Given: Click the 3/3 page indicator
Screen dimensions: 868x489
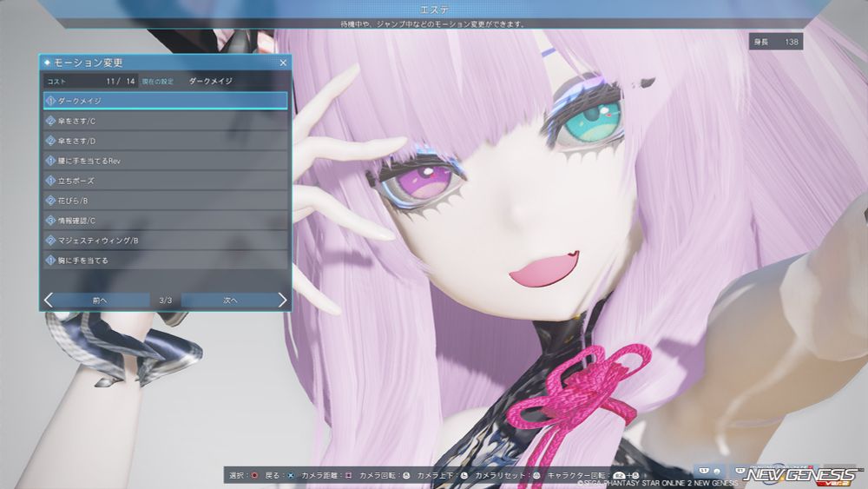Looking at the screenshot, I should pos(166,301).
